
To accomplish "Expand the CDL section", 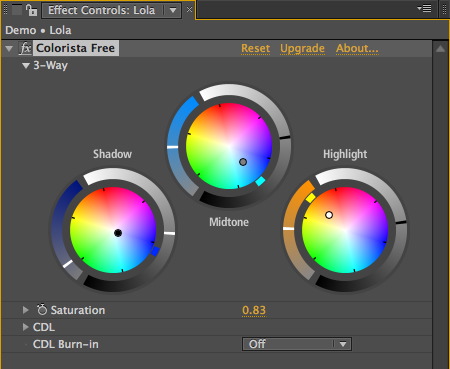I will [25, 327].
